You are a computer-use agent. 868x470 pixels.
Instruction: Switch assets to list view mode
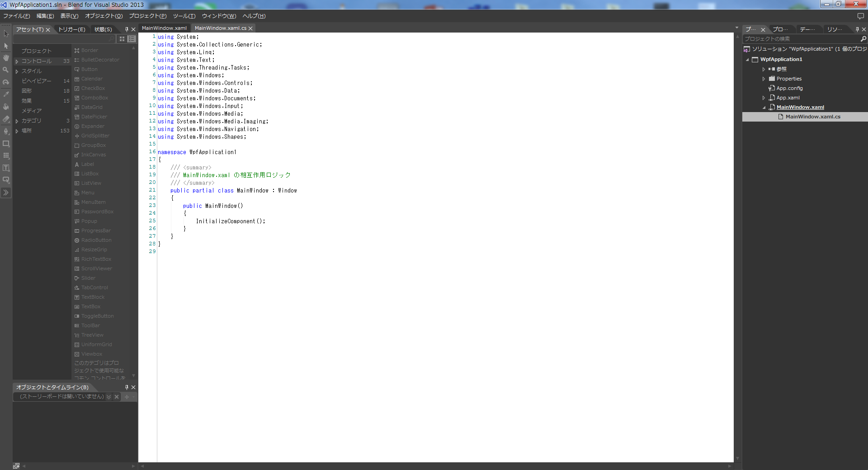click(132, 39)
